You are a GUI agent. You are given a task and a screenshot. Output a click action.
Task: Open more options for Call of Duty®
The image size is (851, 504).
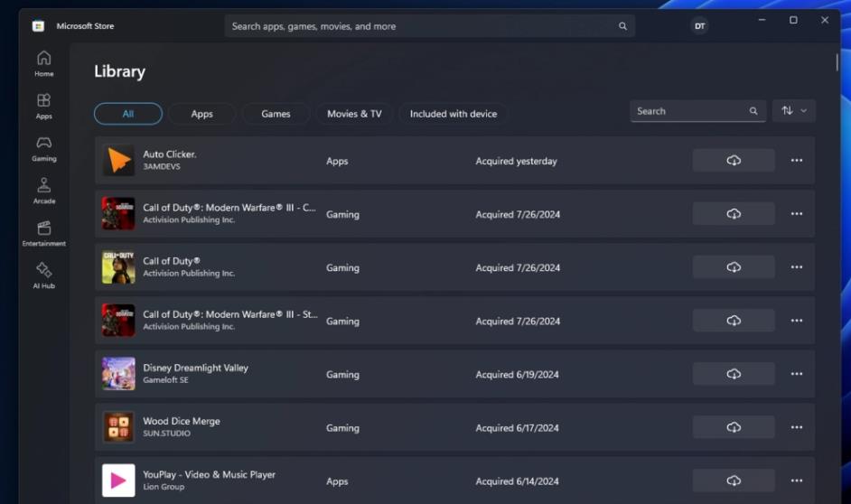[x=796, y=267]
